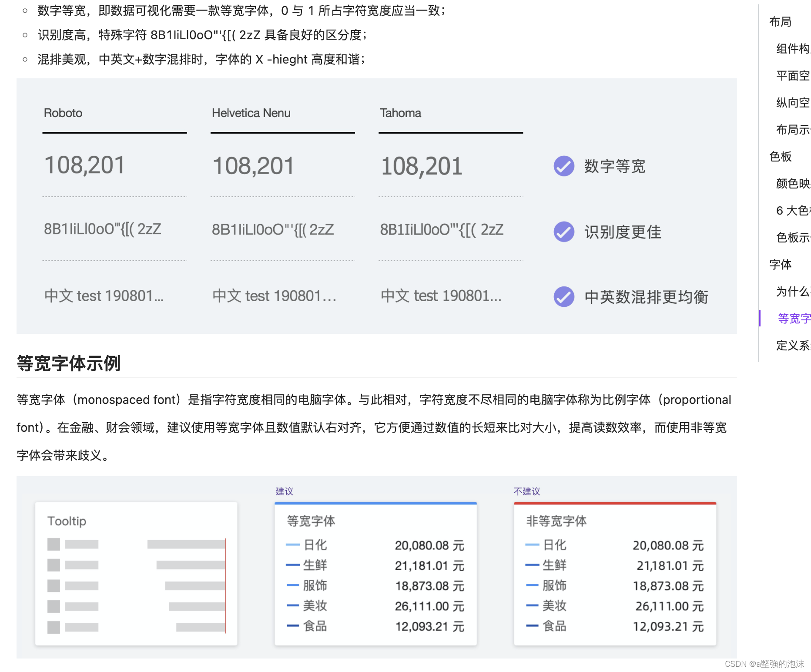Select the 为什么 sidebar entry
Screen dimensions: 811x672
pyautogui.click(x=793, y=292)
